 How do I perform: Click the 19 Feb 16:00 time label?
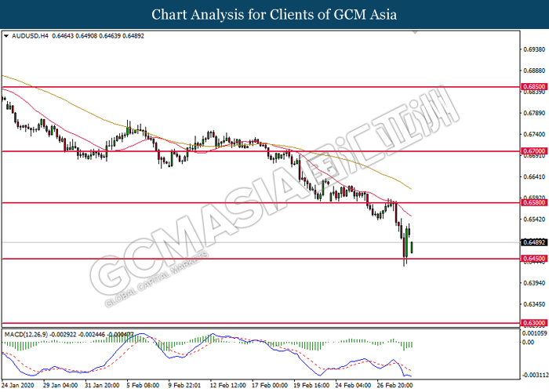coord(311,385)
